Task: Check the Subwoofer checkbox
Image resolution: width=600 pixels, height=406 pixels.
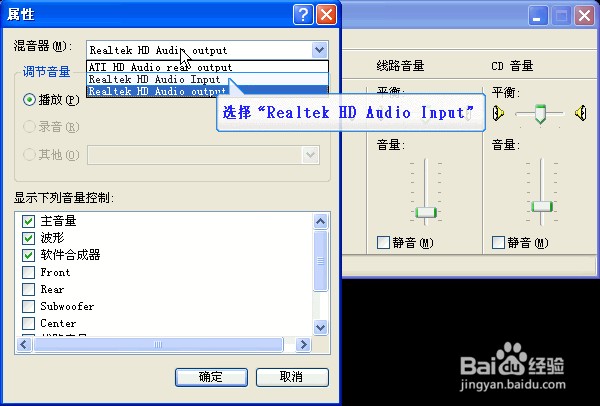Action: point(28,306)
